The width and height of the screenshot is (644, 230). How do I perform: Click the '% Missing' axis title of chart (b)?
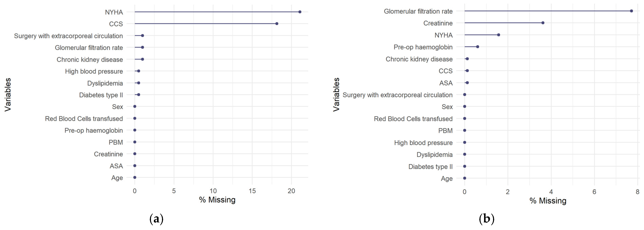pyautogui.click(x=548, y=201)
